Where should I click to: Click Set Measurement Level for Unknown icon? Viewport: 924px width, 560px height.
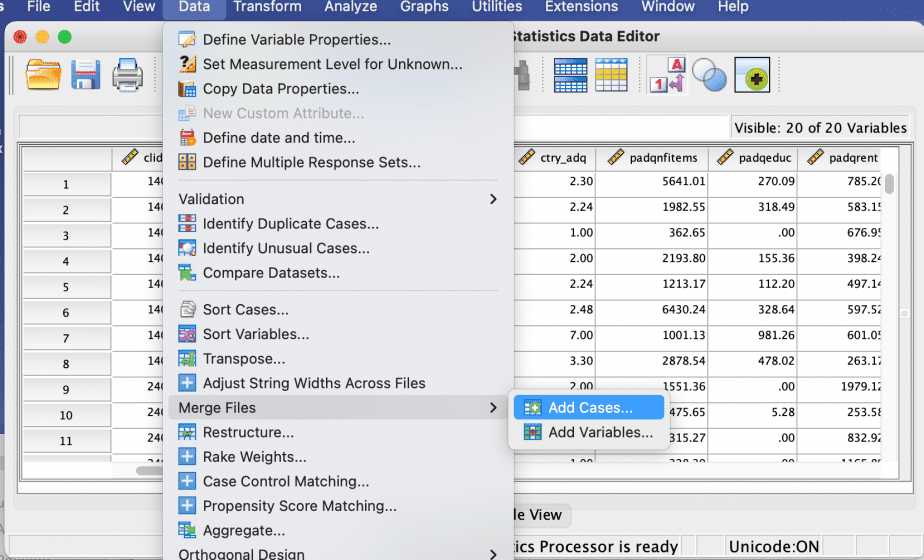point(187,64)
